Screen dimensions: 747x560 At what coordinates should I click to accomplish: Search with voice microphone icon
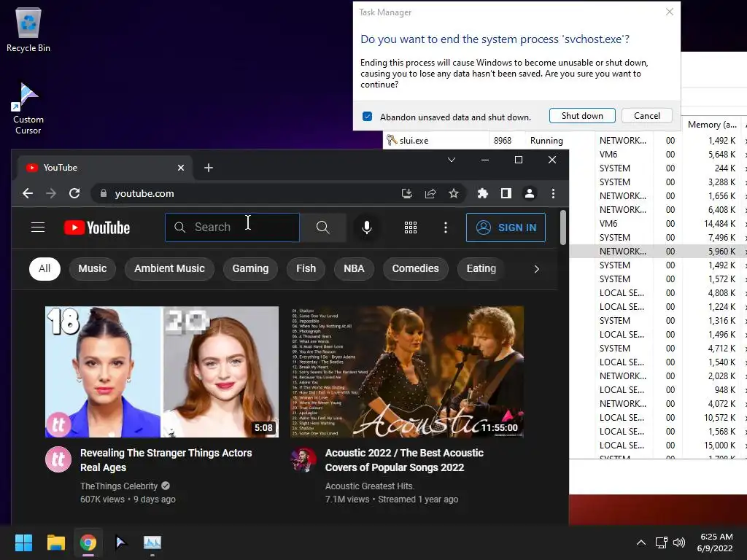click(367, 227)
